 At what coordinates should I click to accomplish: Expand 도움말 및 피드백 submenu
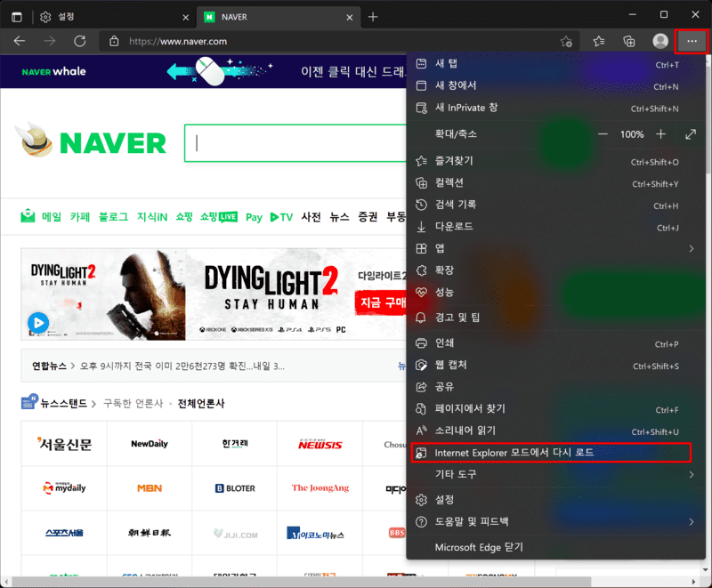555,522
